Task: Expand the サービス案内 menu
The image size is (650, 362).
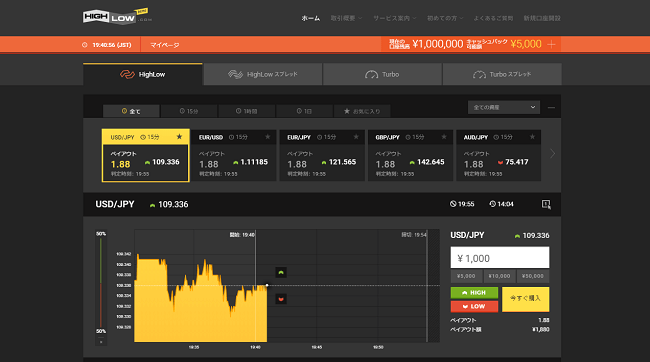Action: coord(395,18)
